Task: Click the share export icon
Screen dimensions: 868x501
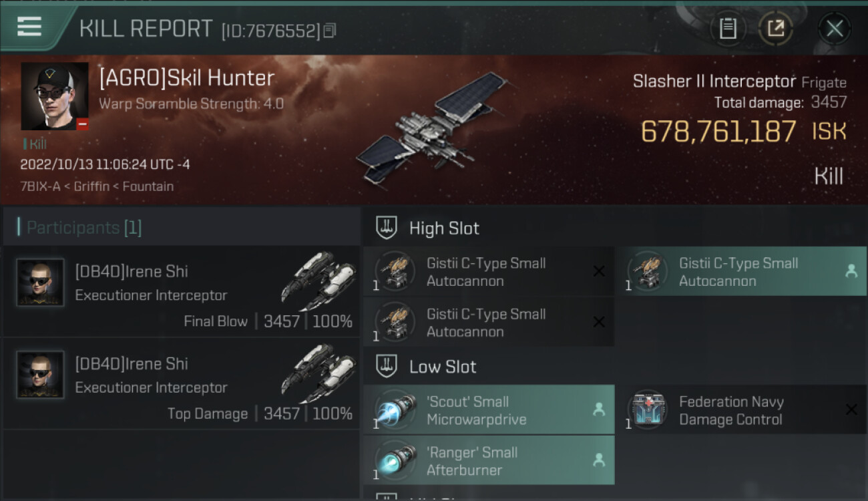Action: 775,28
